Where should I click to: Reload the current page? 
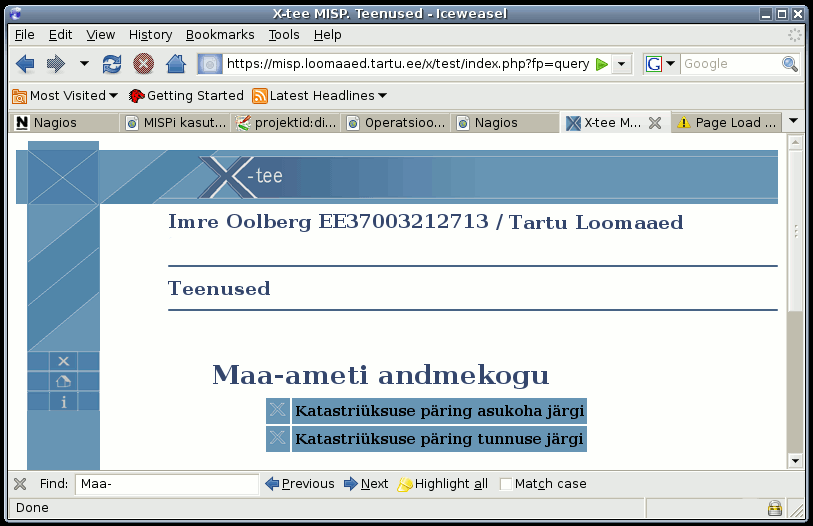coord(112,64)
